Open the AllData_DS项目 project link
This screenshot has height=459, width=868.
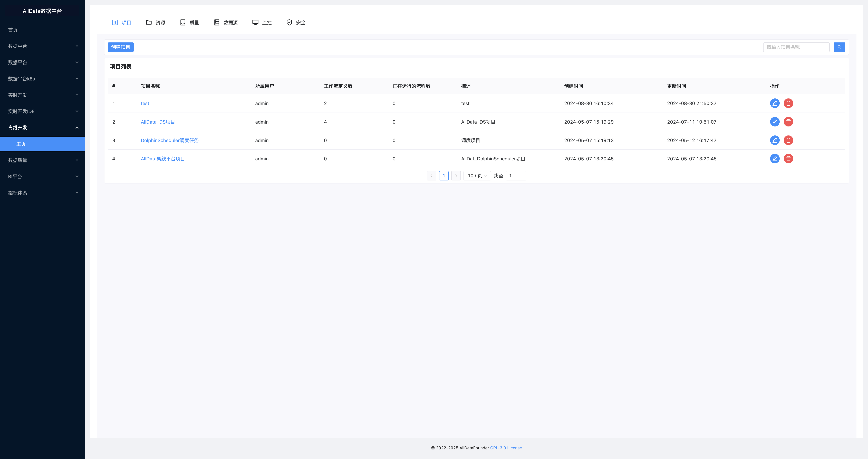click(x=158, y=122)
